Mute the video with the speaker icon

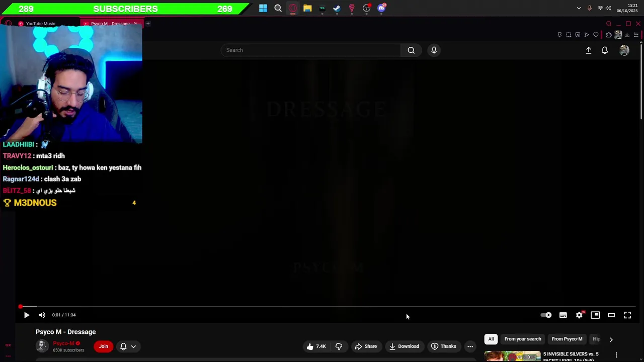[x=42, y=315]
